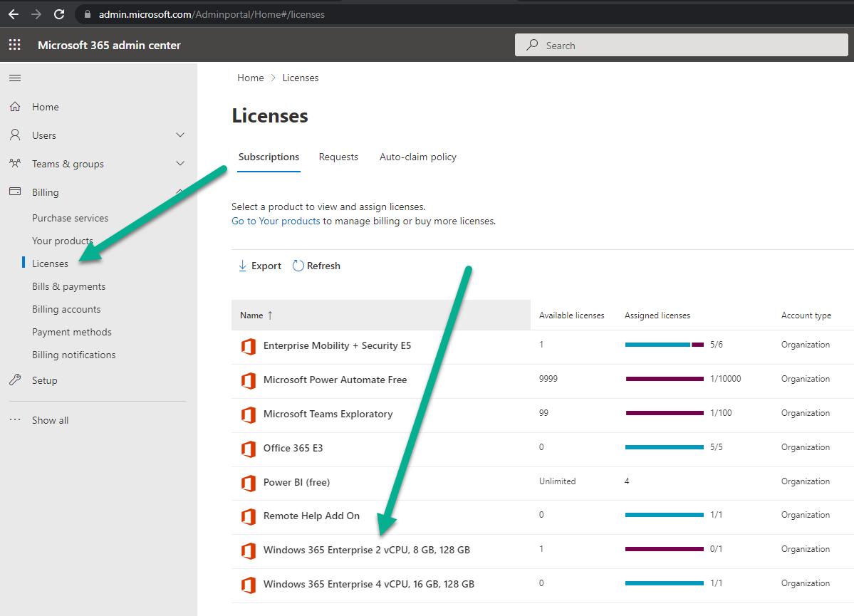854x616 pixels.
Task: Click the browser back arrow
Action: pos(14,14)
